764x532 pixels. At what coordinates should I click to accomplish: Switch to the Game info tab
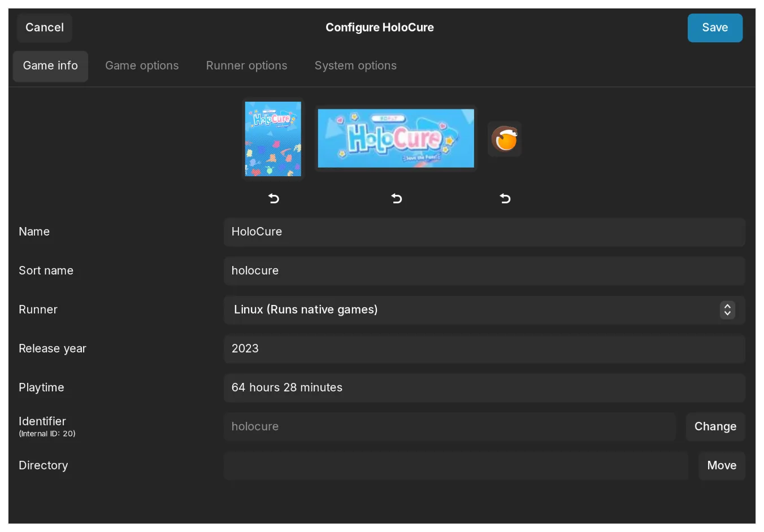[50, 66]
